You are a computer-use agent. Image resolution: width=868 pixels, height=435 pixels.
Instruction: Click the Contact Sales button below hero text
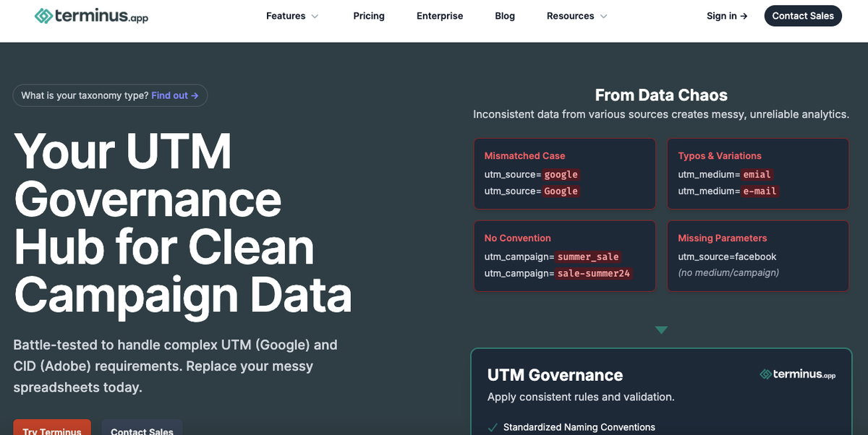click(x=142, y=427)
